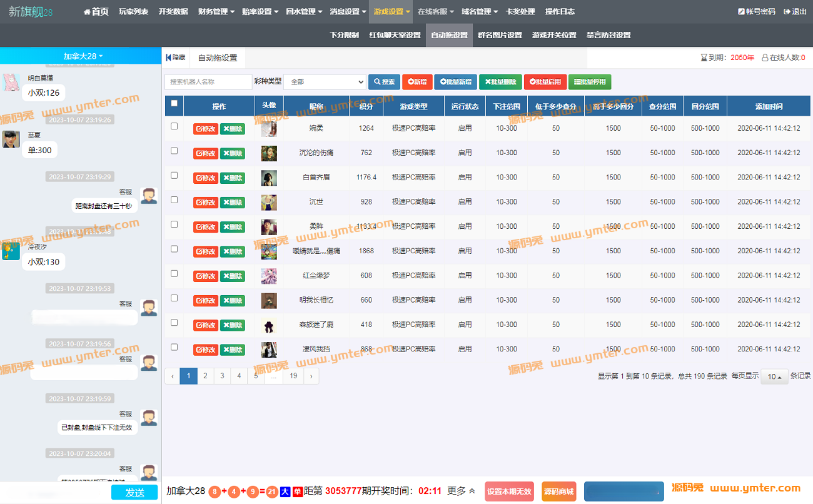The image size is (813, 504).
Task: Expand the 加拿大28 chat room dropdown
Action: pyautogui.click(x=83, y=56)
